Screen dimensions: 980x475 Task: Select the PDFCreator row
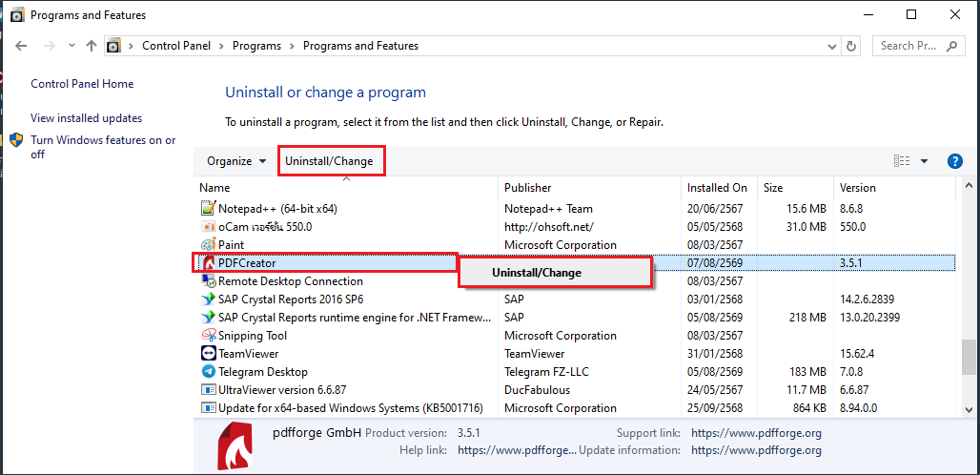coord(574,263)
